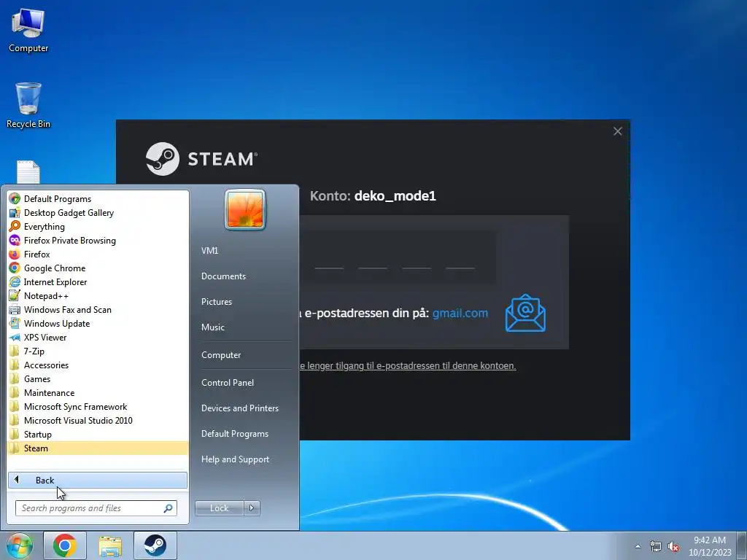Viewport: 747px width, 560px height.
Task: Click the user account flower picture
Action: (x=245, y=209)
